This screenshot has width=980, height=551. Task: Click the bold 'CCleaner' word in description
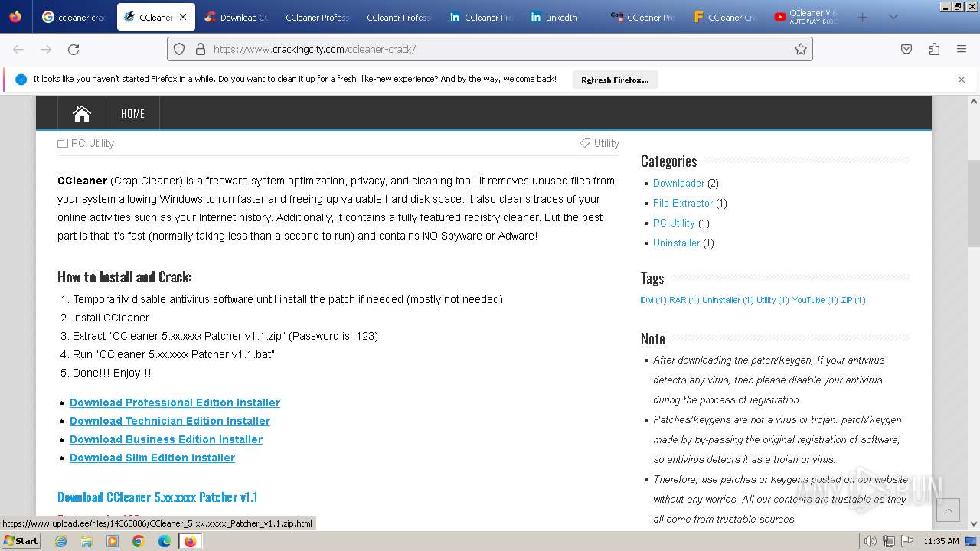(x=82, y=181)
